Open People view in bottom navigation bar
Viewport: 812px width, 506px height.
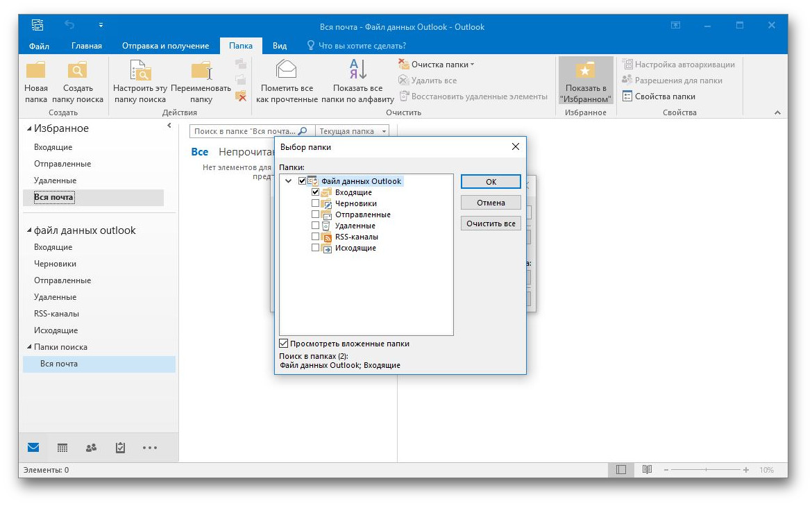point(91,448)
